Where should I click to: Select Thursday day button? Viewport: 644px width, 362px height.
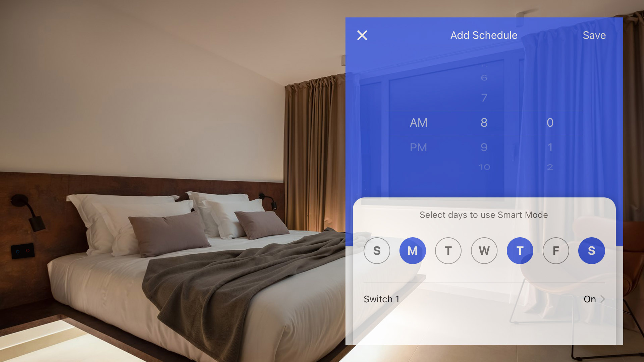[x=520, y=251]
